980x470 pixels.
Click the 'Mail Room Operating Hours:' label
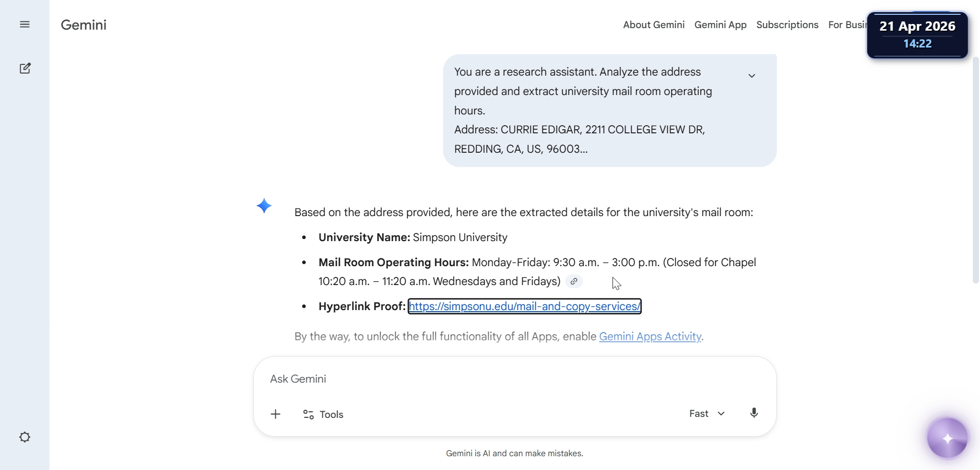394,263
